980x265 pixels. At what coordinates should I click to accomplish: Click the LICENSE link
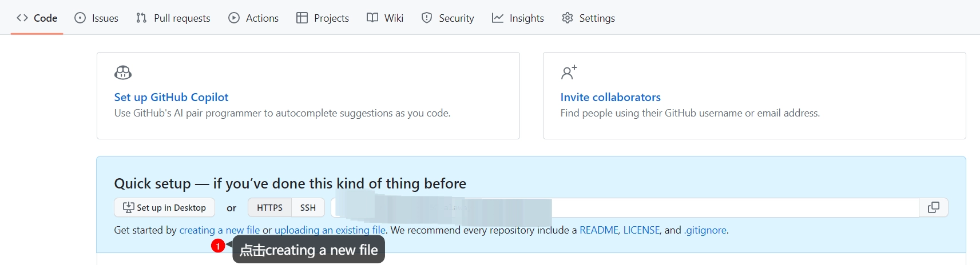[641, 230]
